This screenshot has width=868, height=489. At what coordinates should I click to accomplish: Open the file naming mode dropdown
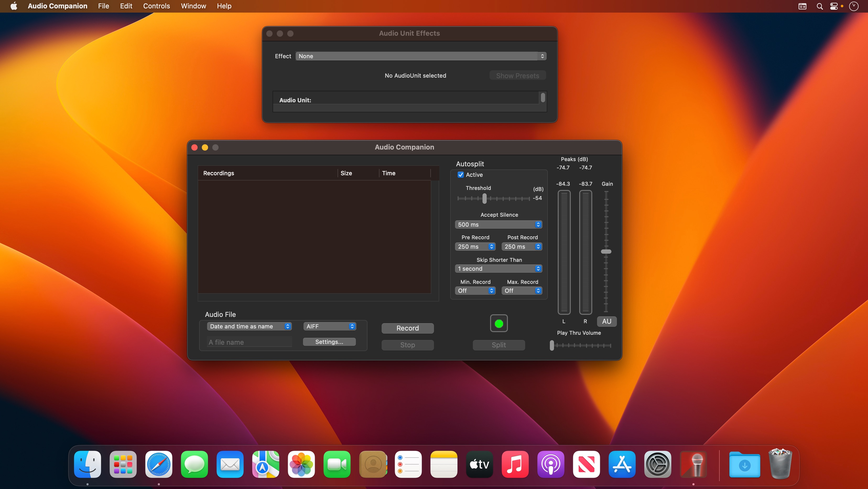(249, 326)
